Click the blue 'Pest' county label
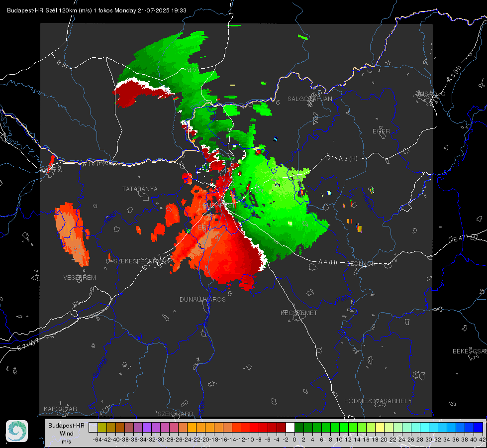This screenshot has height=448, width=487. point(343,300)
